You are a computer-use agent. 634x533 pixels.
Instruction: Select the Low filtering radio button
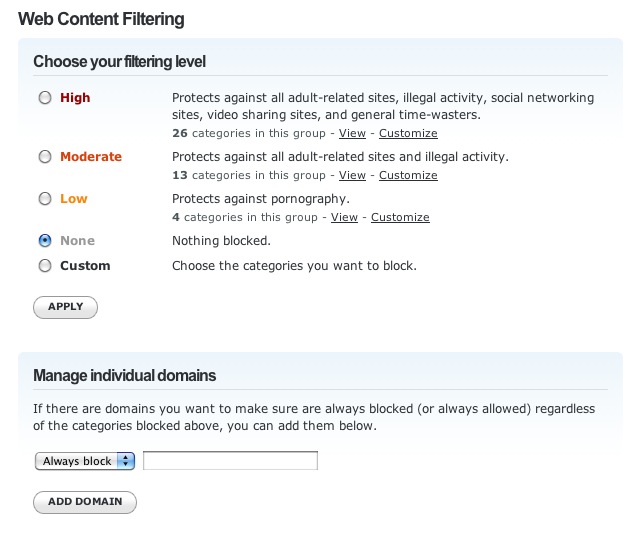click(x=44, y=199)
